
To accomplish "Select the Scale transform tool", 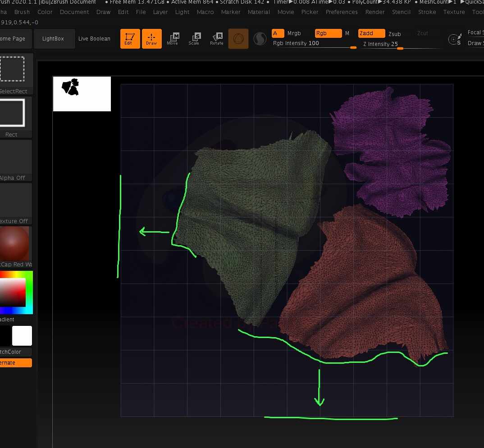I will coord(194,39).
